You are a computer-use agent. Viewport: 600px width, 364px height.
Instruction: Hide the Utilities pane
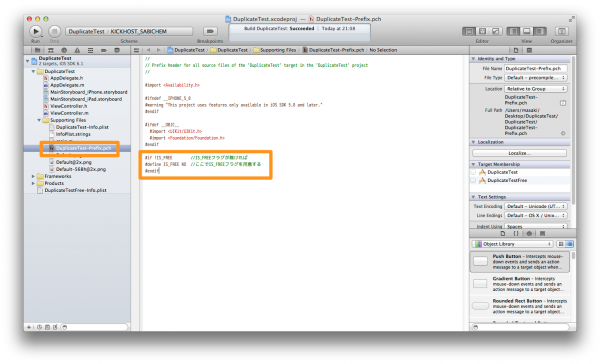[x=540, y=31]
